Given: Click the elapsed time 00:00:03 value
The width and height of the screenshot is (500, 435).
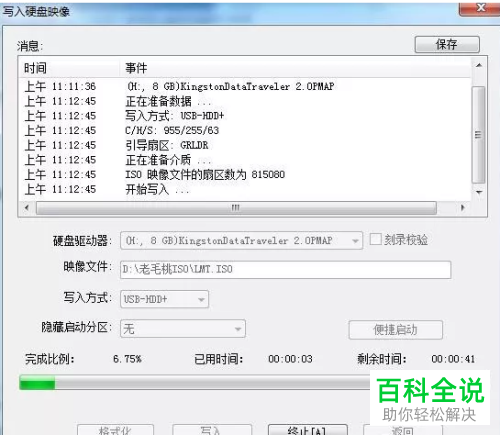Looking at the screenshot, I should coord(290,359).
